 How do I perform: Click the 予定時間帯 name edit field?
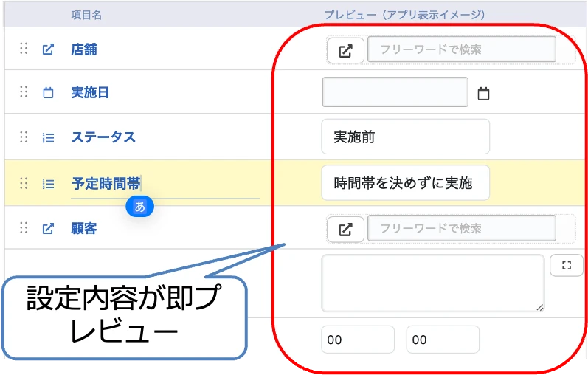click(164, 184)
